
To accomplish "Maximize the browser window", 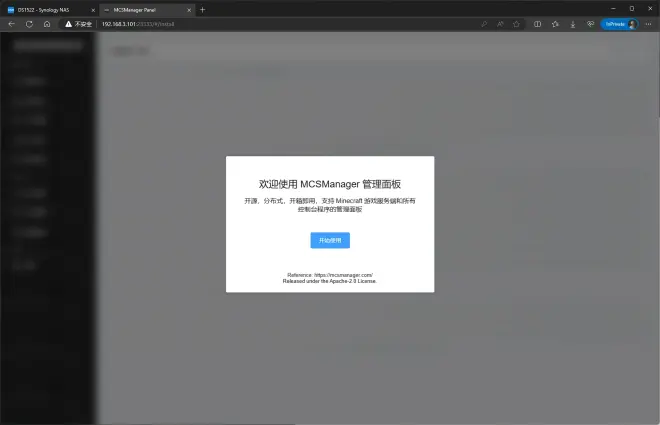I will (x=632, y=8).
